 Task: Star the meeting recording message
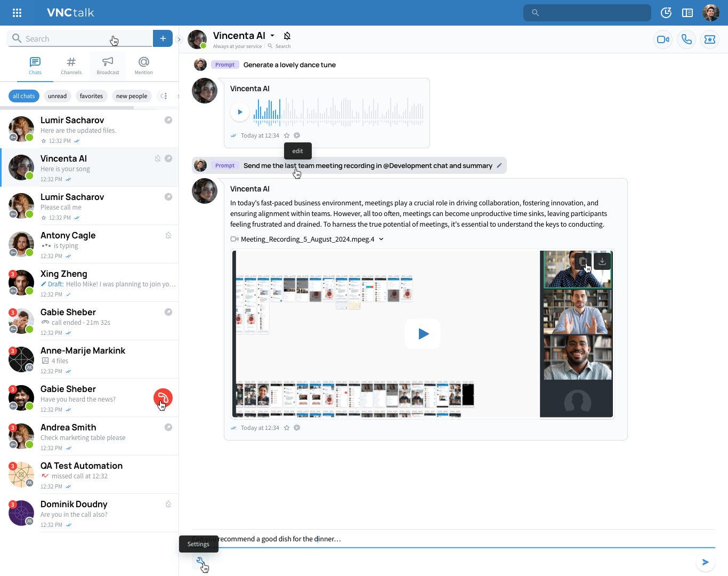click(x=287, y=428)
